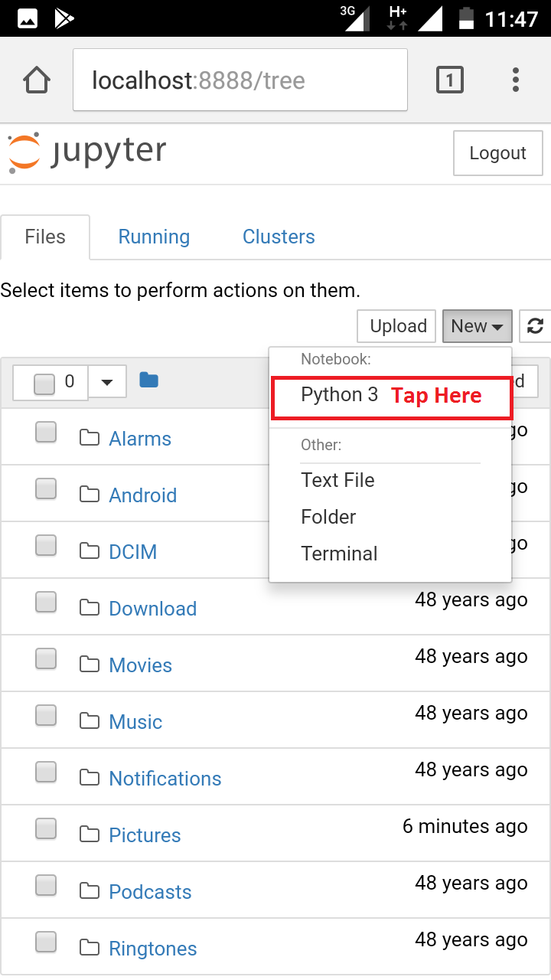
Task: Open the browser overflow menu
Action: [x=516, y=79]
